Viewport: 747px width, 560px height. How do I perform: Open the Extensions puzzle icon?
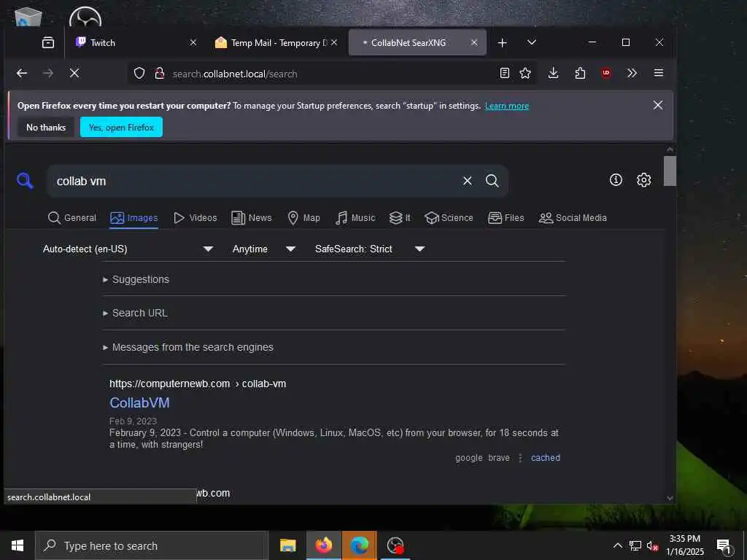(580, 73)
